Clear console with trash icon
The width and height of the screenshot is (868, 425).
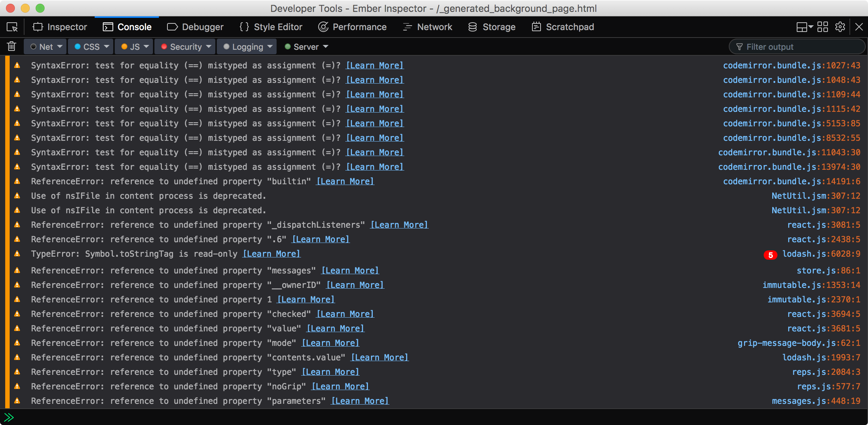pos(12,46)
